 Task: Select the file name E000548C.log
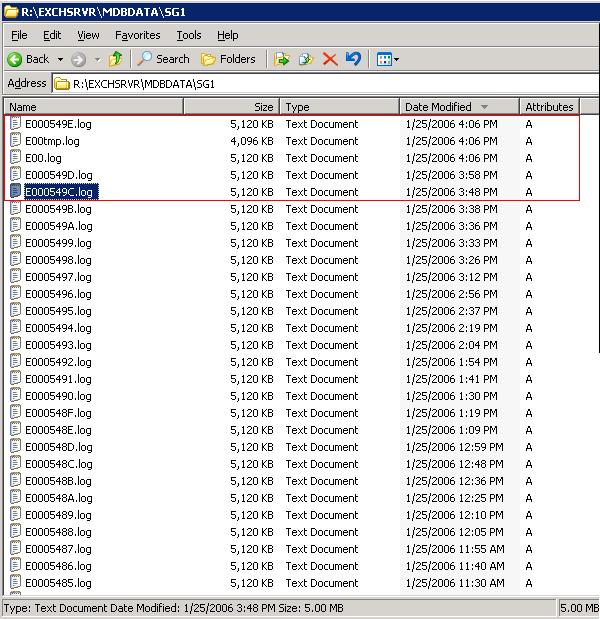(59, 464)
